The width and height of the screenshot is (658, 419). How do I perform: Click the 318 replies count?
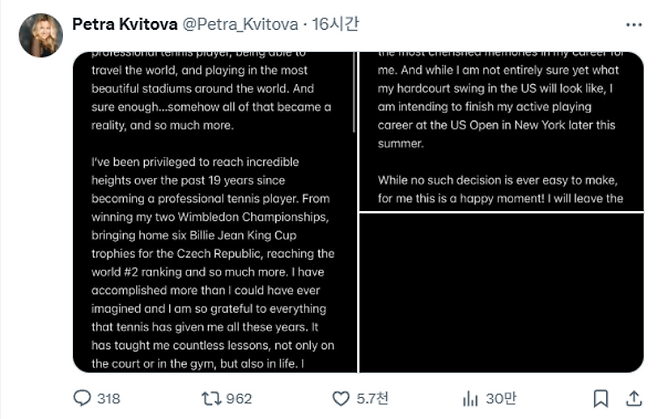coord(108,398)
